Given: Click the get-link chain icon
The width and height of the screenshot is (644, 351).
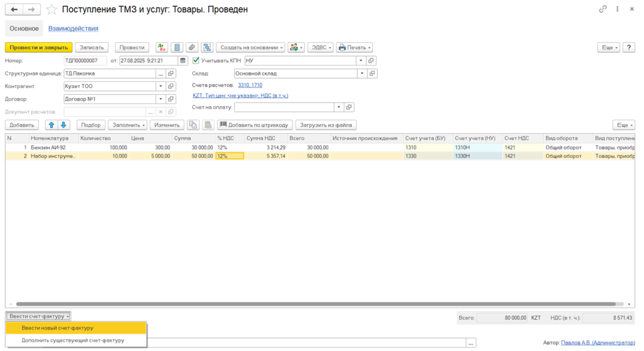Looking at the screenshot, I should click(x=602, y=9).
